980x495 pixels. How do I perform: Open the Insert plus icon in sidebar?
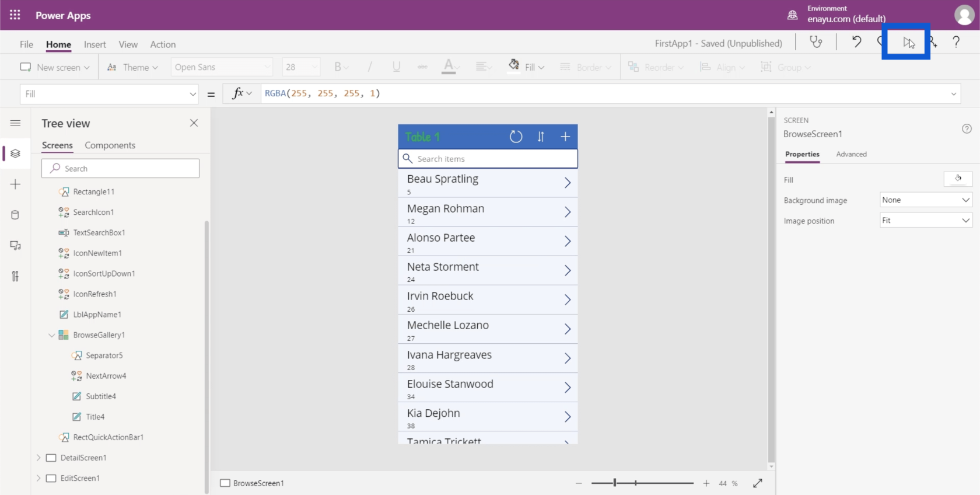point(15,184)
